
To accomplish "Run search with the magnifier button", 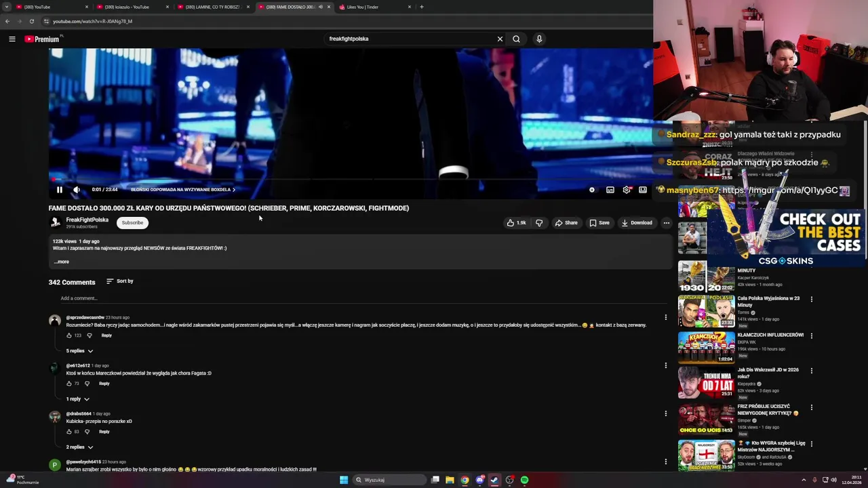I will pos(517,39).
